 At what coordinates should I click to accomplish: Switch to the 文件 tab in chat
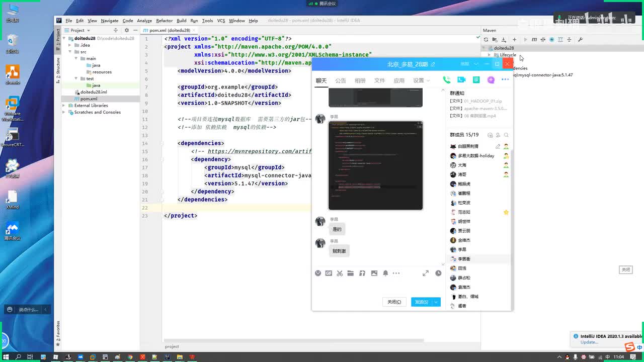click(x=379, y=80)
